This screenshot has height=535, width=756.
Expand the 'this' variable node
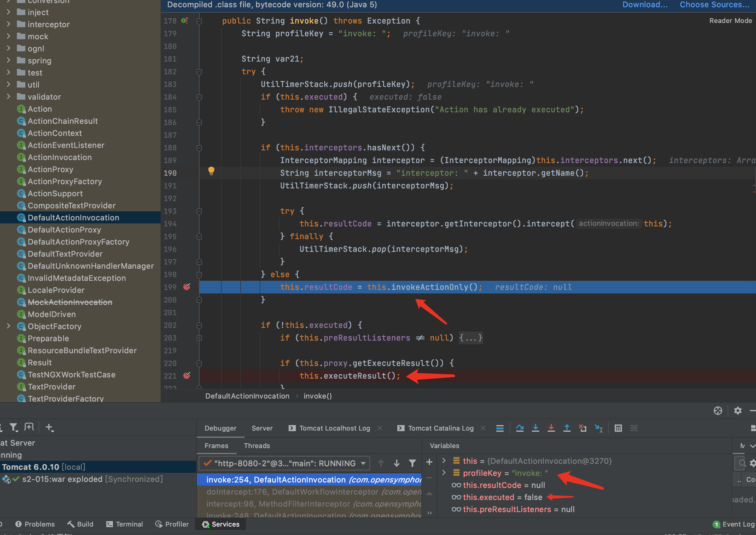coord(444,460)
